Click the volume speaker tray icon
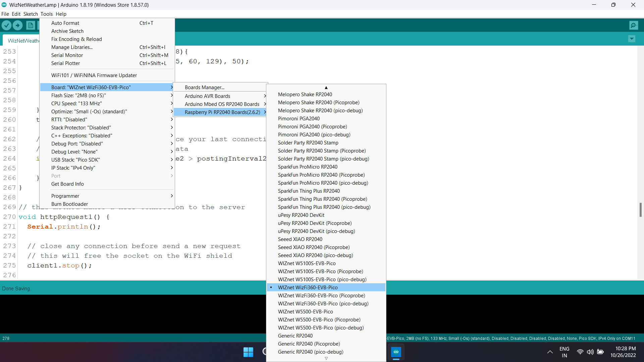644x362 pixels. click(x=590, y=352)
